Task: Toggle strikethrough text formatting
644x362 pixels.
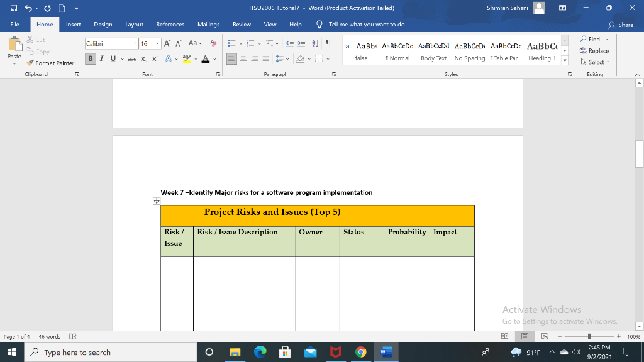Action: point(131,58)
